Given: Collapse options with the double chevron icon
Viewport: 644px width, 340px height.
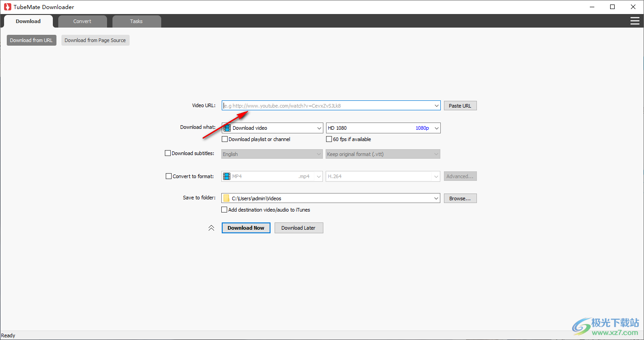Looking at the screenshot, I should pos(211,228).
